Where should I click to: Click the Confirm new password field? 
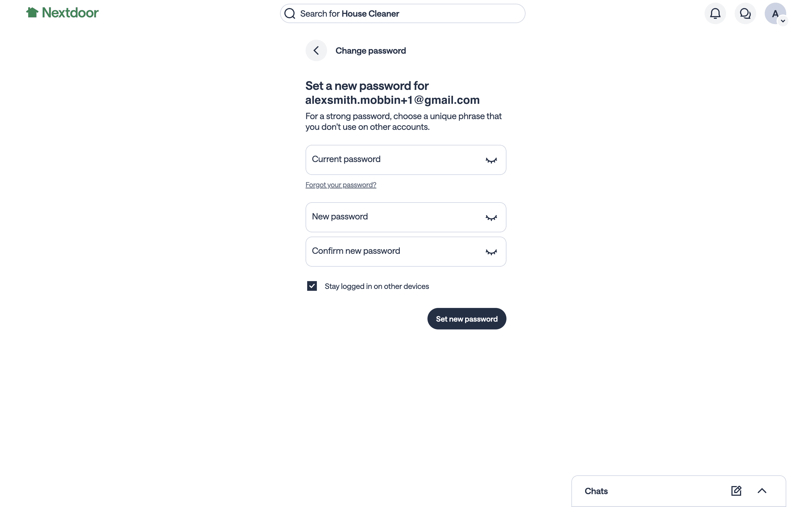click(393, 252)
